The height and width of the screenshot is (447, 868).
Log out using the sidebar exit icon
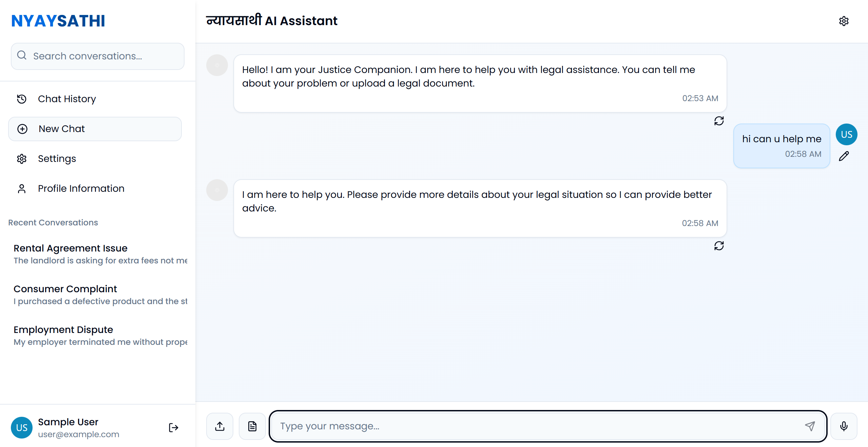[x=173, y=428]
